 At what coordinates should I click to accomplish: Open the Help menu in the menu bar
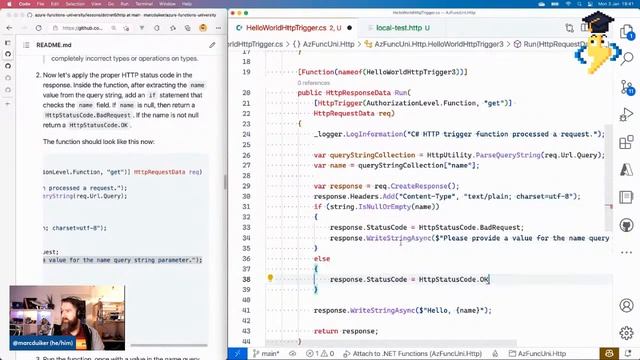click(x=187, y=4)
